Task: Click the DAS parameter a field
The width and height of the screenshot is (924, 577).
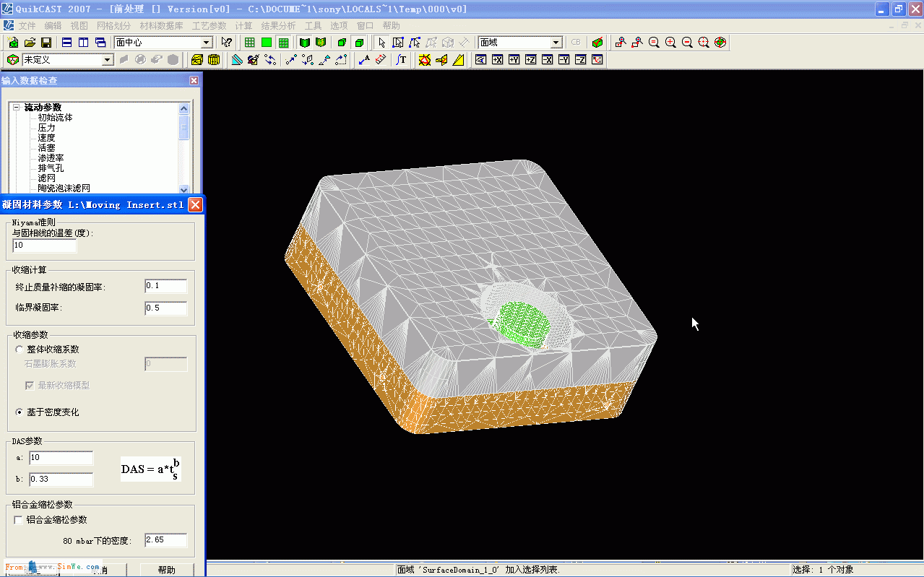Action: tap(61, 458)
